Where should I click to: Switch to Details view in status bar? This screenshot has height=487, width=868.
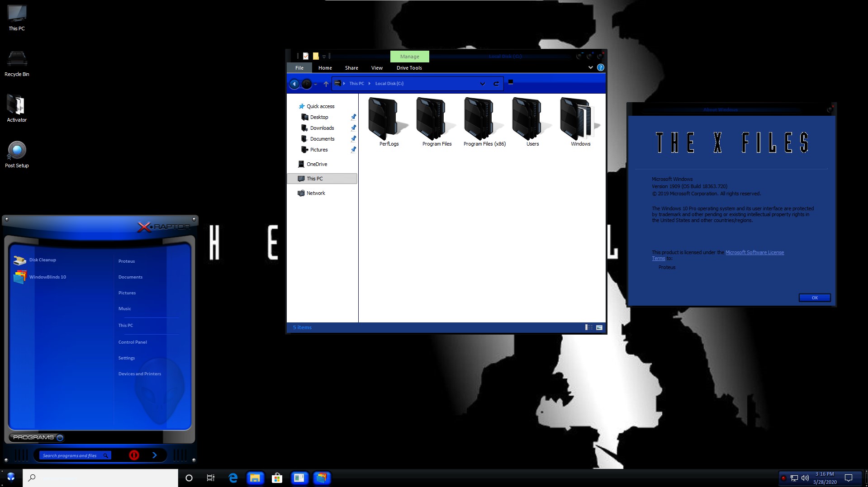point(588,327)
